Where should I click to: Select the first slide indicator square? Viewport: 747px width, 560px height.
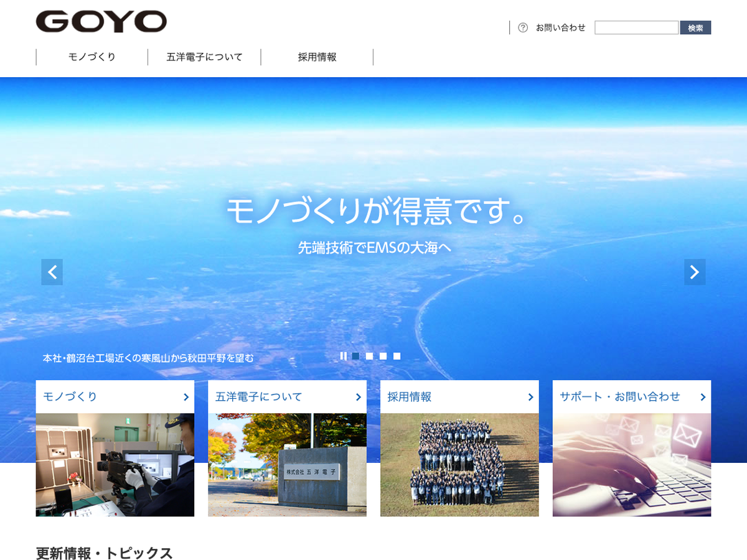(355, 357)
